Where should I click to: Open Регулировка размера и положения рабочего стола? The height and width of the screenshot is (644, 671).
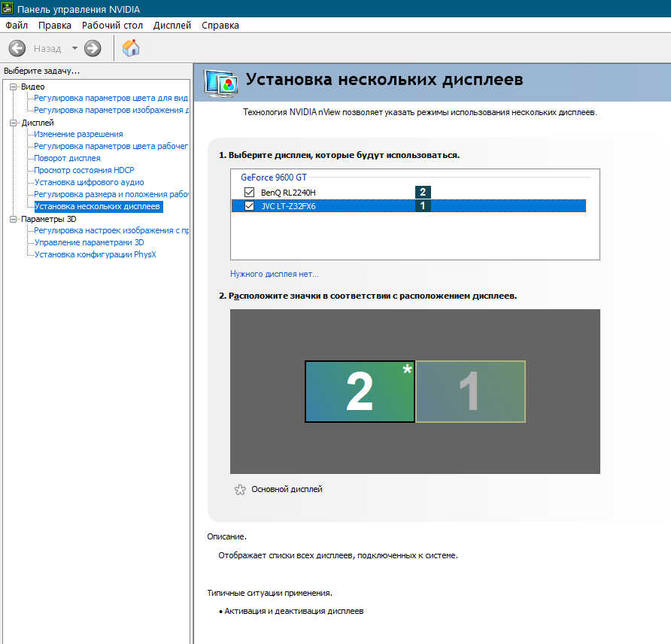111,194
